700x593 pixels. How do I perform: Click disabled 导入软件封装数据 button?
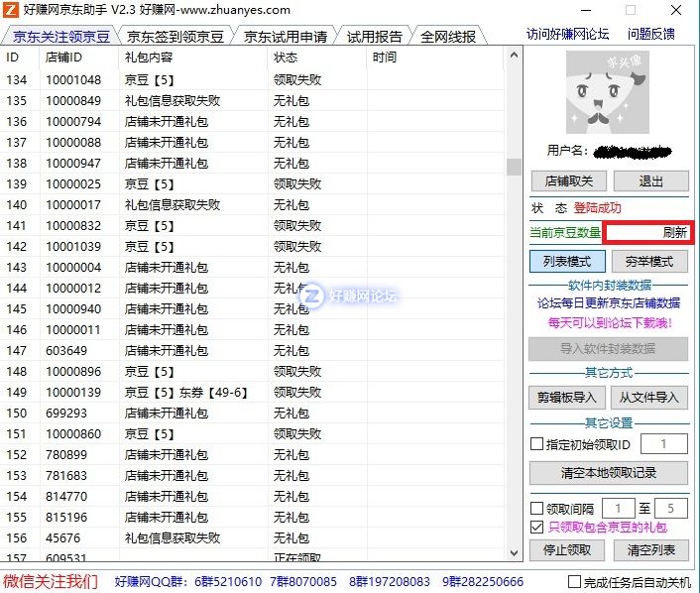[608, 349]
